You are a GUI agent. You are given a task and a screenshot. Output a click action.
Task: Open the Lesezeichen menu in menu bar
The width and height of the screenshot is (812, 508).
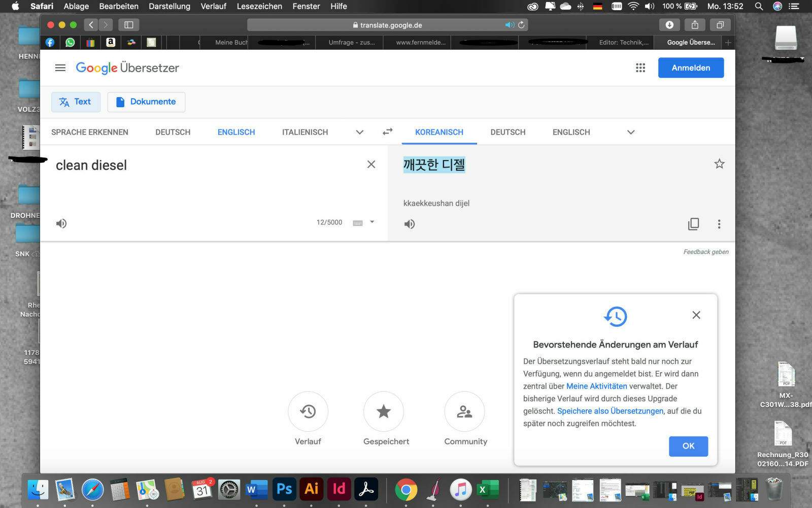tap(259, 6)
